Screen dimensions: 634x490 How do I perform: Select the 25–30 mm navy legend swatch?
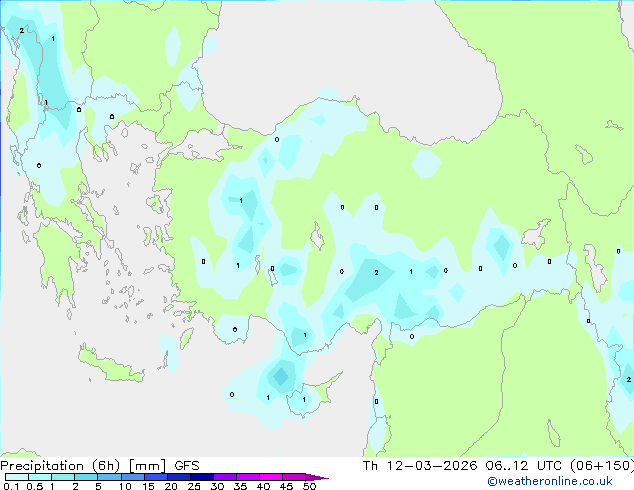coord(201,477)
